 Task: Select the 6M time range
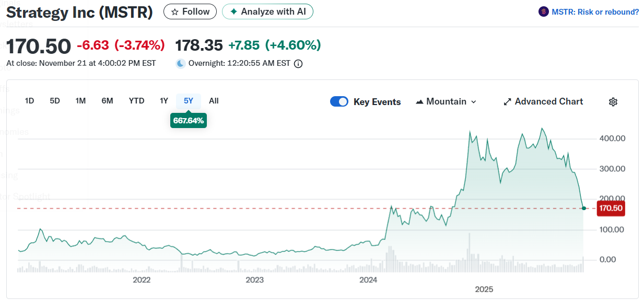pyautogui.click(x=107, y=101)
